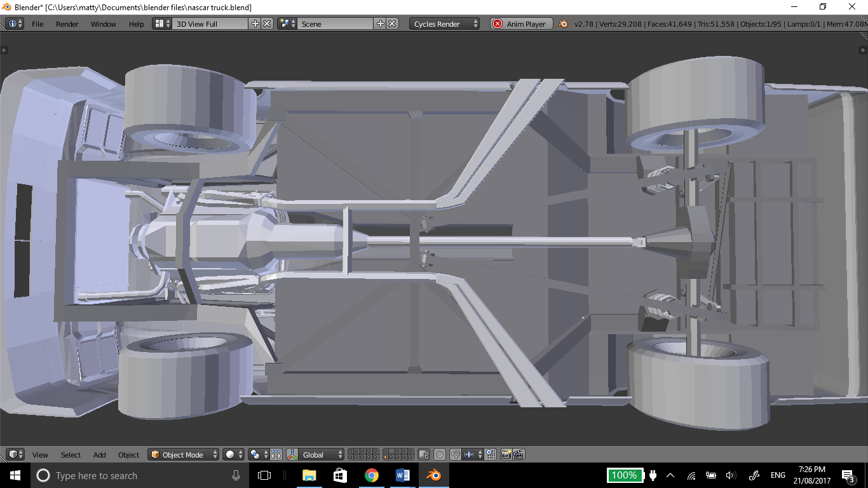Viewport: 868px width, 488px height.
Task: Open the viewport shading selector
Action: pyautogui.click(x=233, y=454)
